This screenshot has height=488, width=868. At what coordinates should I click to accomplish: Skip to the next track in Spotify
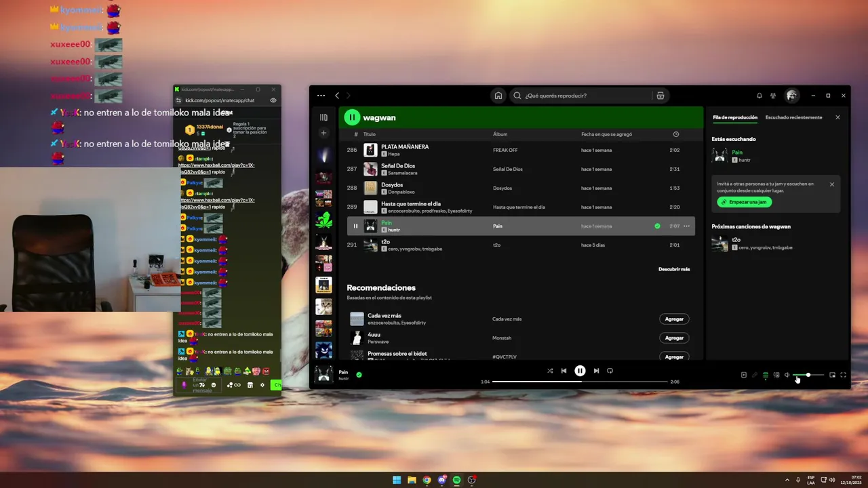click(x=596, y=371)
